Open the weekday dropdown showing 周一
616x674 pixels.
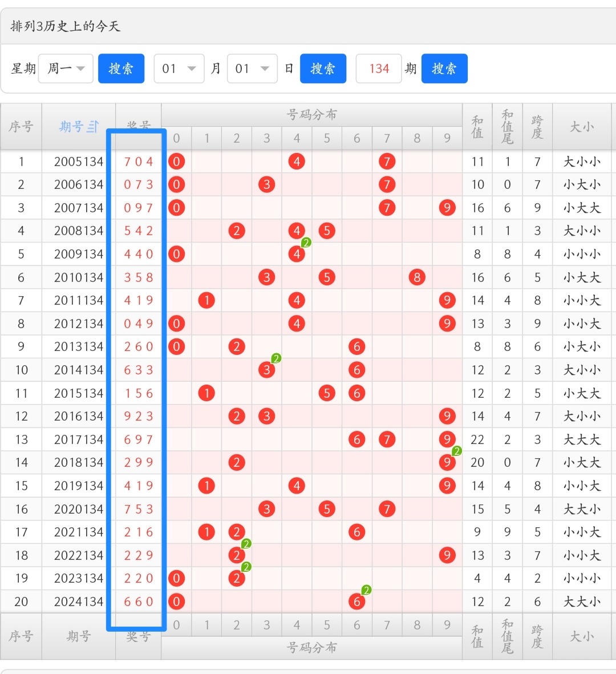point(65,68)
